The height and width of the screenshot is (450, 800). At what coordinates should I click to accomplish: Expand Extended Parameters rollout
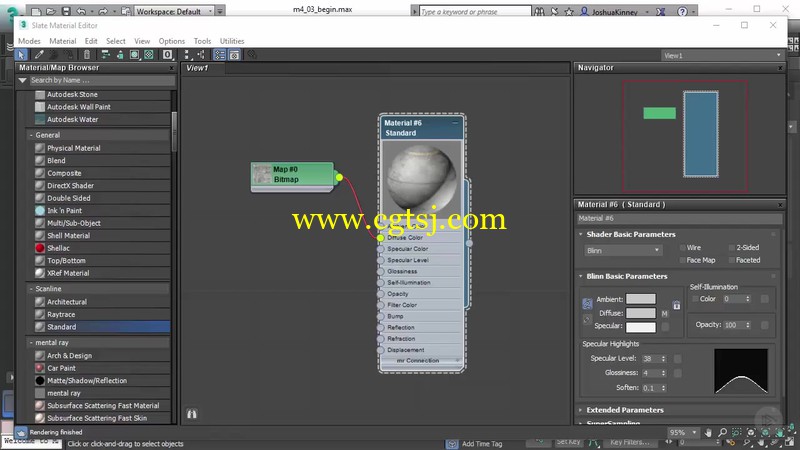(x=581, y=410)
